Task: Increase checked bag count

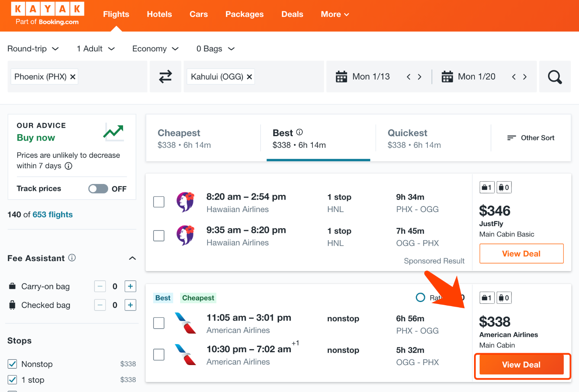Action: (130, 305)
